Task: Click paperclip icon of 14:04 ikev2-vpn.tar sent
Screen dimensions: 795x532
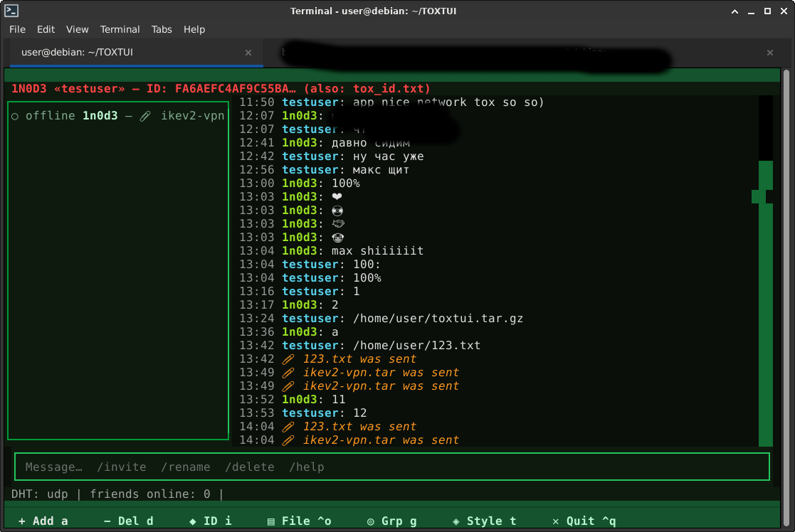Action: pyautogui.click(x=288, y=440)
